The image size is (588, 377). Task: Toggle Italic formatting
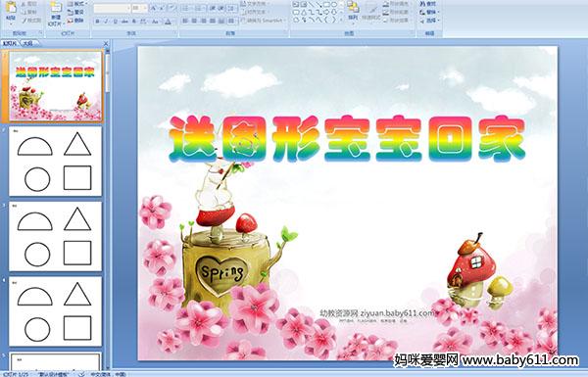[106, 22]
